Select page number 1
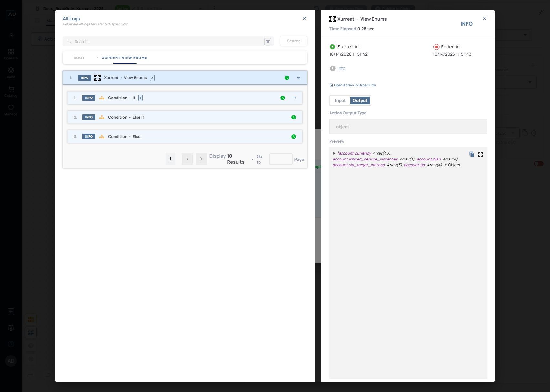Image resolution: width=550 pixels, height=392 pixels. click(x=170, y=159)
